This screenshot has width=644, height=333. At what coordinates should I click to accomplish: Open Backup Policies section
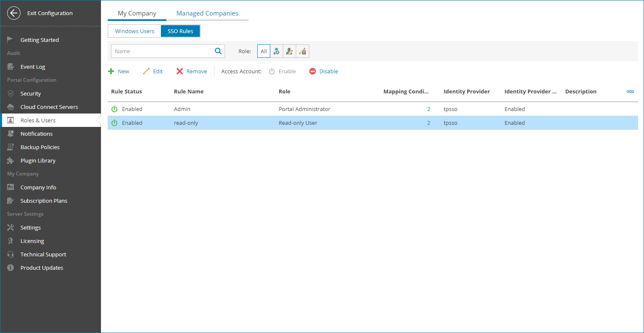pyautogui.click(x=40, y=147)
